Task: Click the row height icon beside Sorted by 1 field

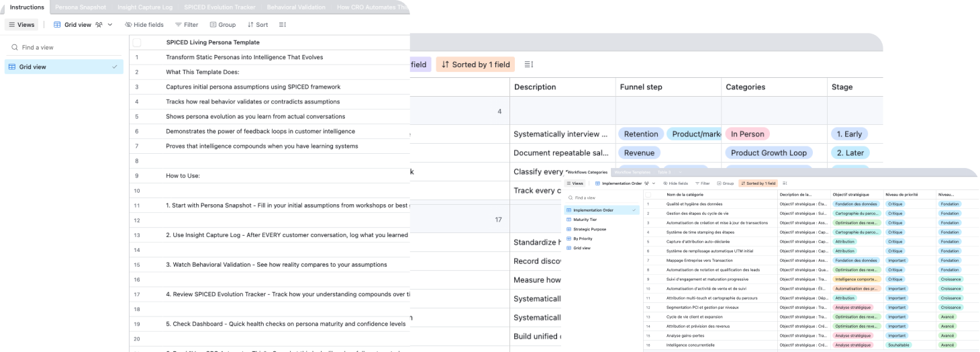Action: [528, 64]
